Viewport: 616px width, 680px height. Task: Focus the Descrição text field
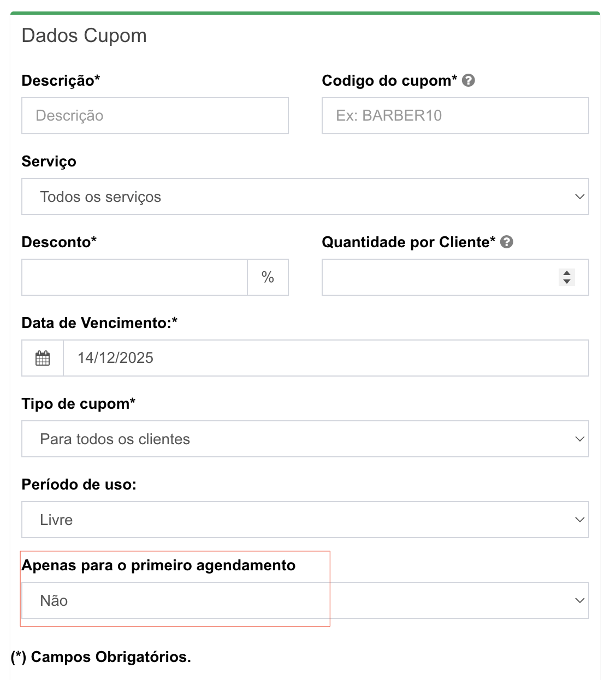155,116
